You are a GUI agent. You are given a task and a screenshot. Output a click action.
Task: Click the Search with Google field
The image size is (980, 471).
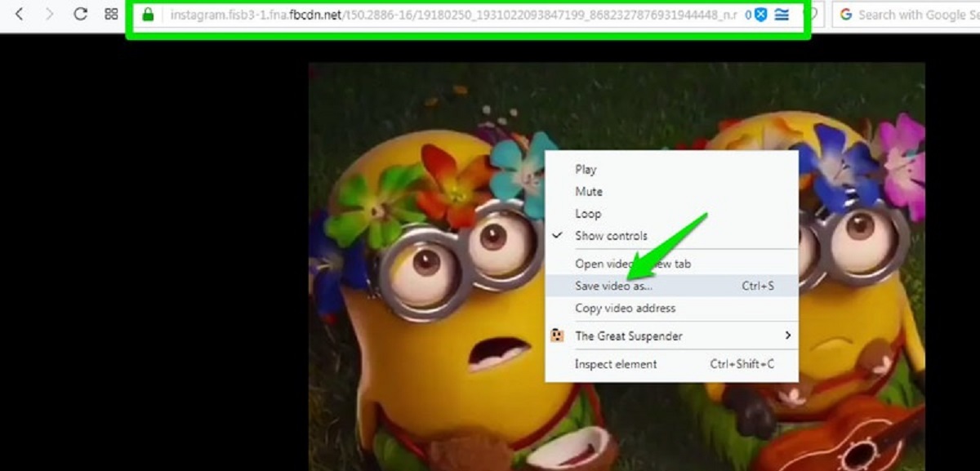906,15
